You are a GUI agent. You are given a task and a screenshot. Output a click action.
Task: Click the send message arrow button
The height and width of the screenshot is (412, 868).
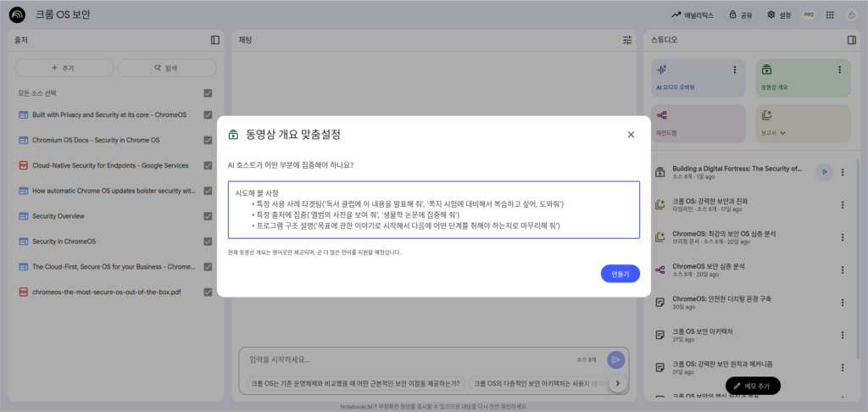pos(615,360)
